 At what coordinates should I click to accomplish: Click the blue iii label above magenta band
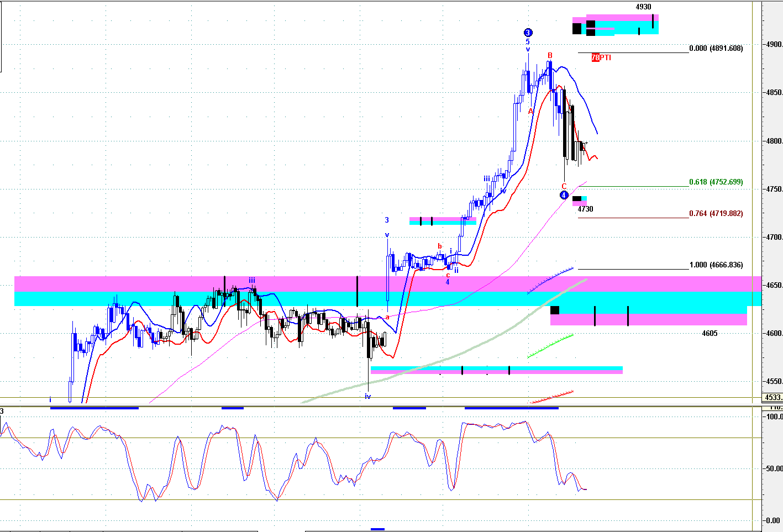251,281
